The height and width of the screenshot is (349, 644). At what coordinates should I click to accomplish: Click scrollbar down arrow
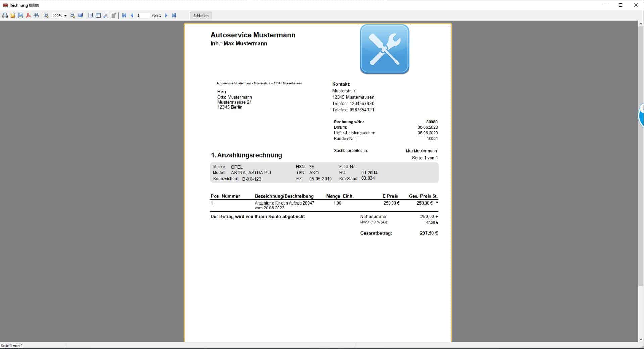(x=641, y=339)
